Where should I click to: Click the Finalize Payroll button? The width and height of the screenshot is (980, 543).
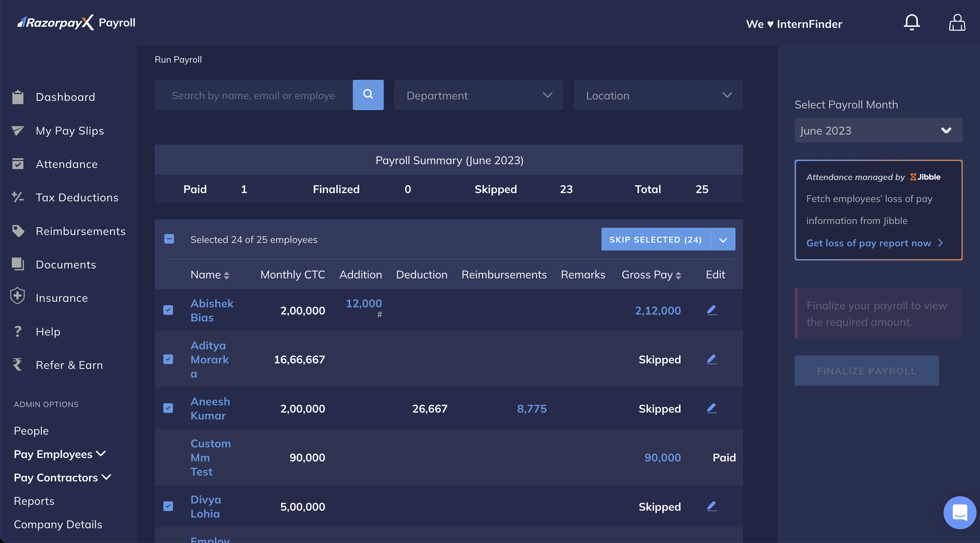(866, 371)
